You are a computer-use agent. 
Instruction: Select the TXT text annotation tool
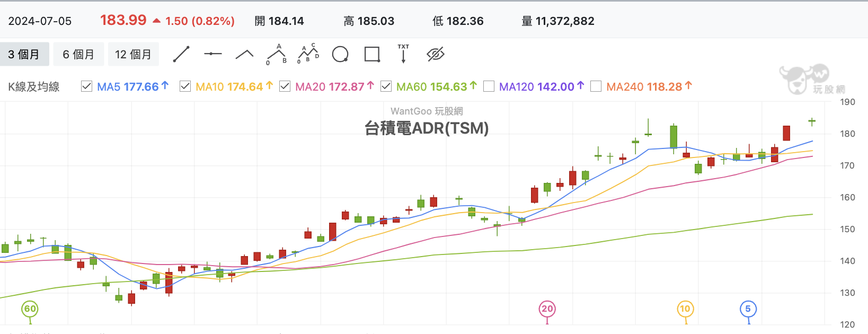click(x=403, y=54)
